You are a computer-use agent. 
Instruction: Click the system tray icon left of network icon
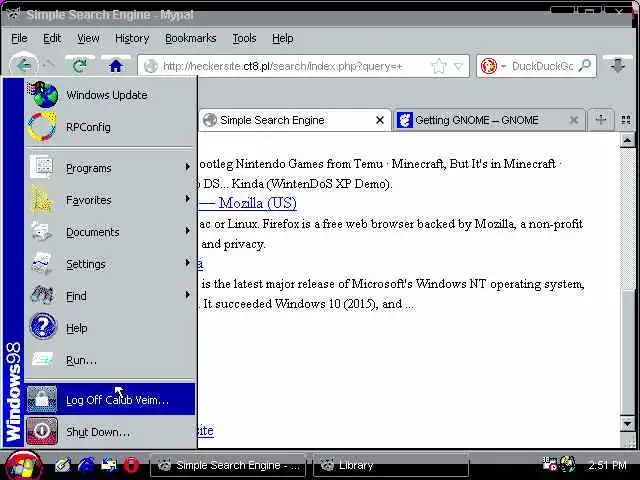pos(550,464)
